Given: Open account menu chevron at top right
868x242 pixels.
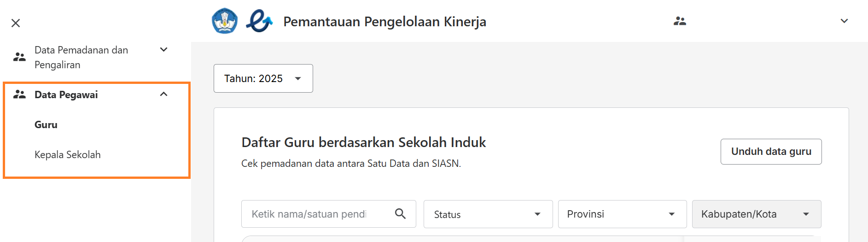Looking at the screenshot, I should click(x=844, y=21).
